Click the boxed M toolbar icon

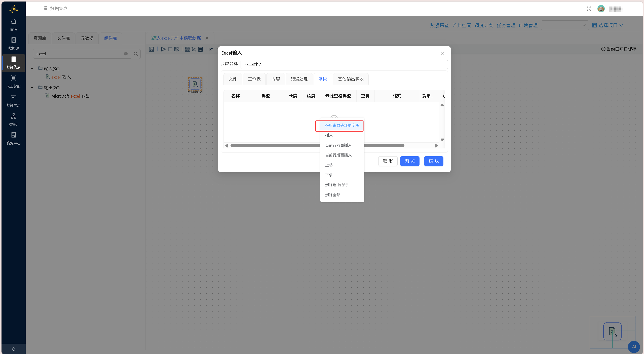pos(200,49)
